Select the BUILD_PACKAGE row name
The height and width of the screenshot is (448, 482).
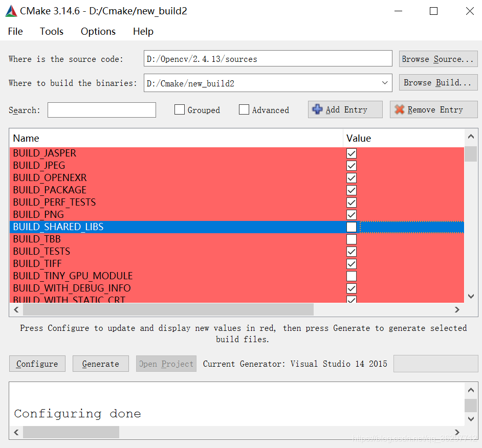(50, 190)
